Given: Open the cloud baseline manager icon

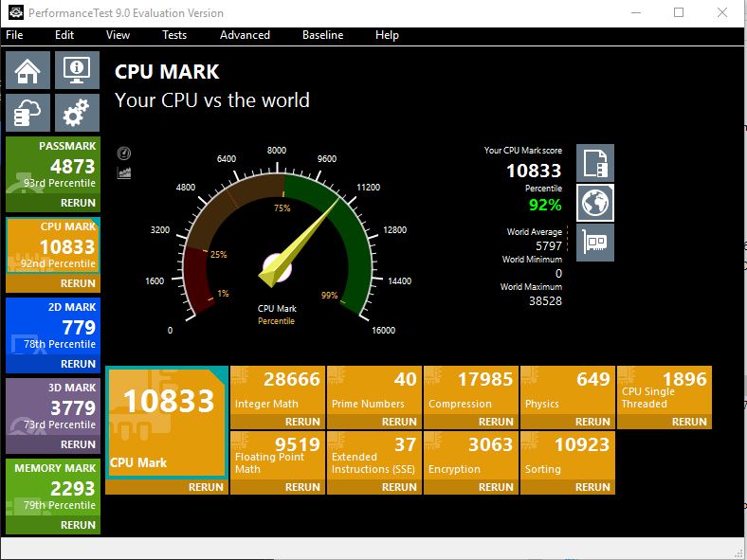Looking at the screenshot, I should (28, 114).
